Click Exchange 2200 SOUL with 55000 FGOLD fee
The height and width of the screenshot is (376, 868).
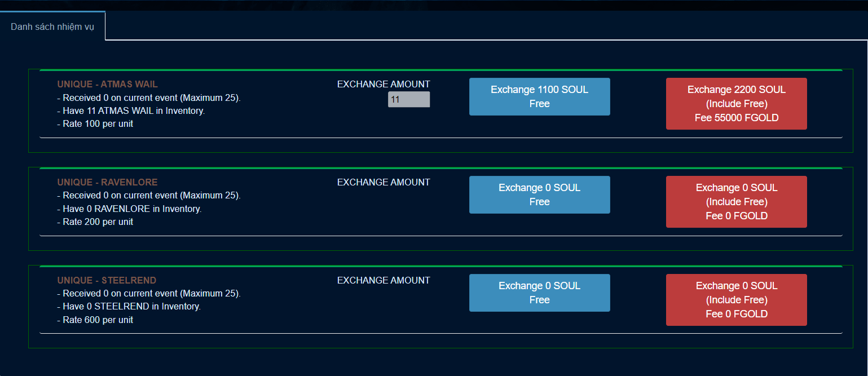(x=736, y=104)
